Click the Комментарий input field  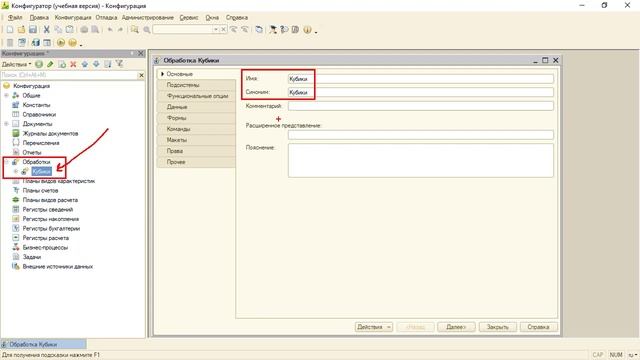click(421, 106)
